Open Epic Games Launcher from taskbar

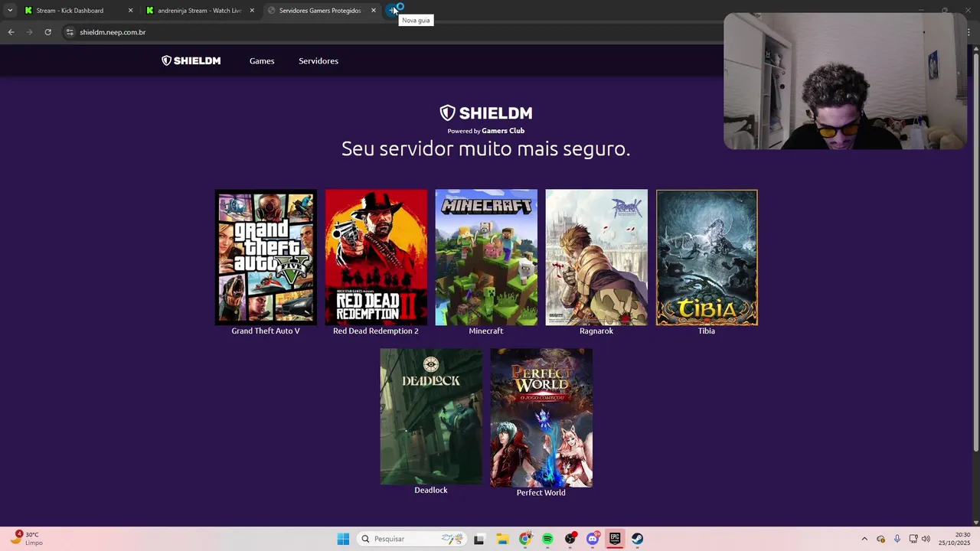pyautogui.click(x=615, y=539)
